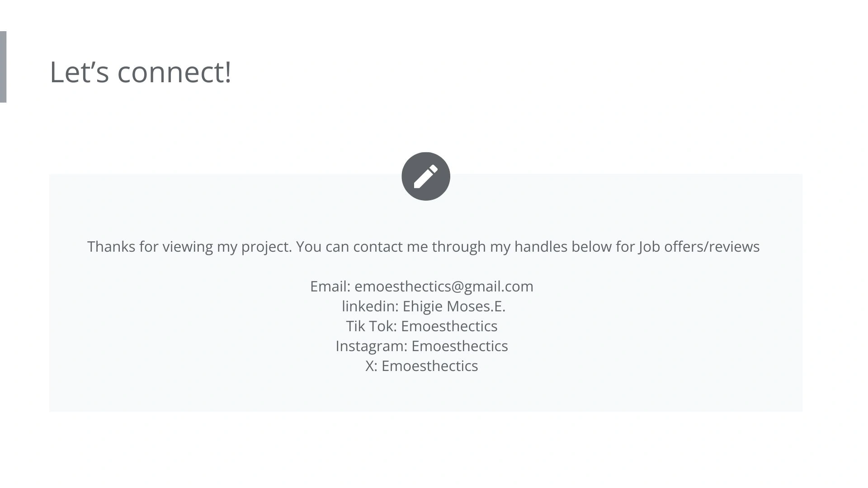Click the "linkedin:" label text
Viewport: 868px width, 488px height.
click(370, 306)
